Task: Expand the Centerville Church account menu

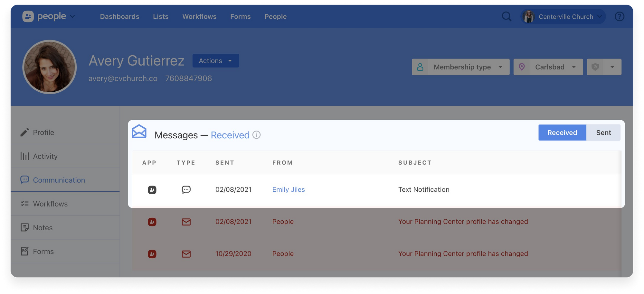Action: click(x=563, y=16)
